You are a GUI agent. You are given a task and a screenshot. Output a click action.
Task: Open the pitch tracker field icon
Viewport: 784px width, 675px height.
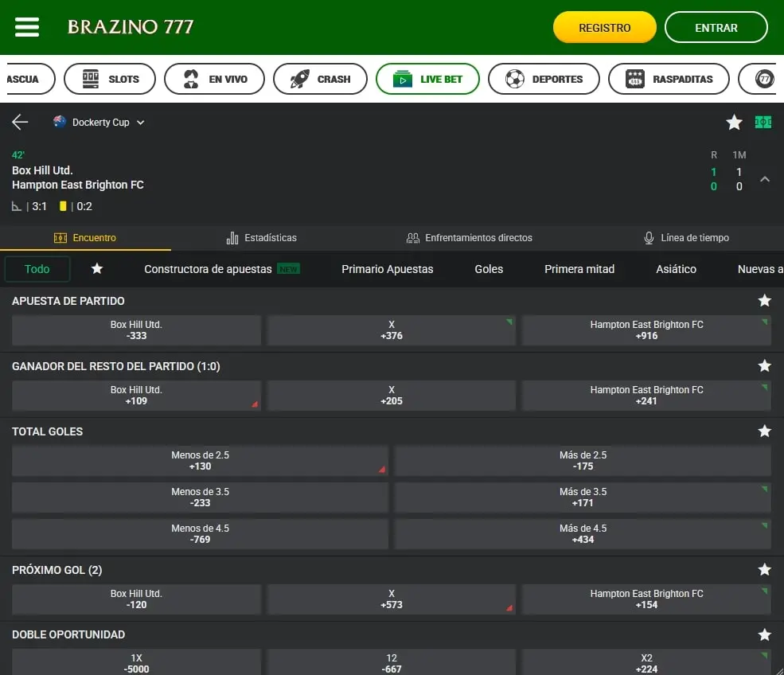click(x=763, y=122)
